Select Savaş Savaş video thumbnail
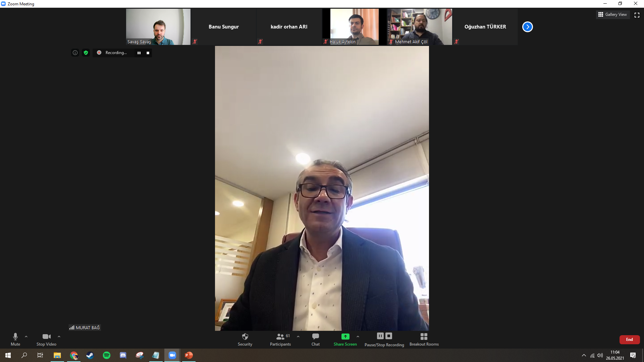 pyautogui.click(x=158, y=27)
